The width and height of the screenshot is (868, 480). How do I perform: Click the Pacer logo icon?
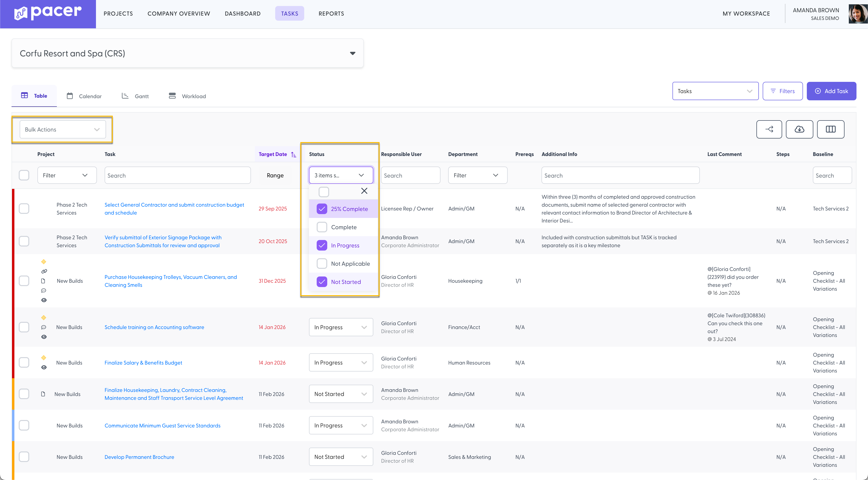21,13
